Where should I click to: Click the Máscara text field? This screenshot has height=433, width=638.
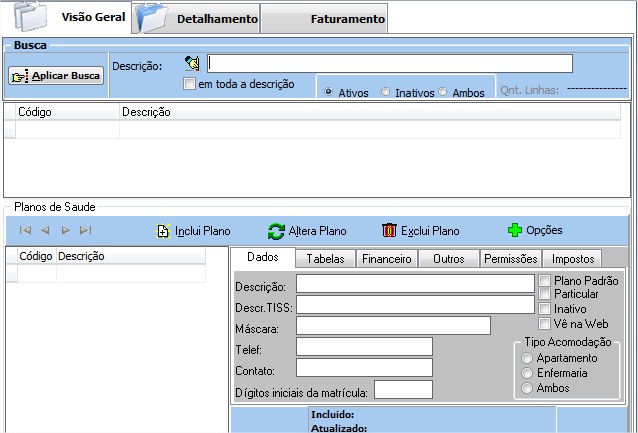(393, 326)
